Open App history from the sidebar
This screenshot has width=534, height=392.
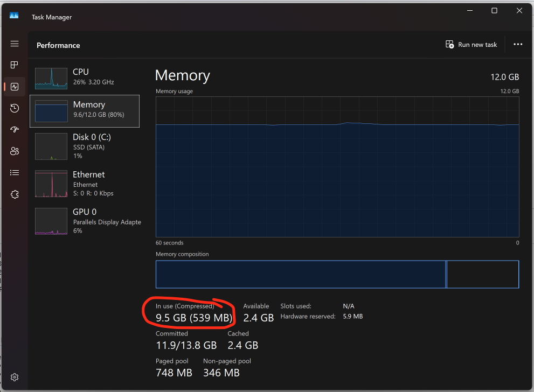click(x=15, y=108)
